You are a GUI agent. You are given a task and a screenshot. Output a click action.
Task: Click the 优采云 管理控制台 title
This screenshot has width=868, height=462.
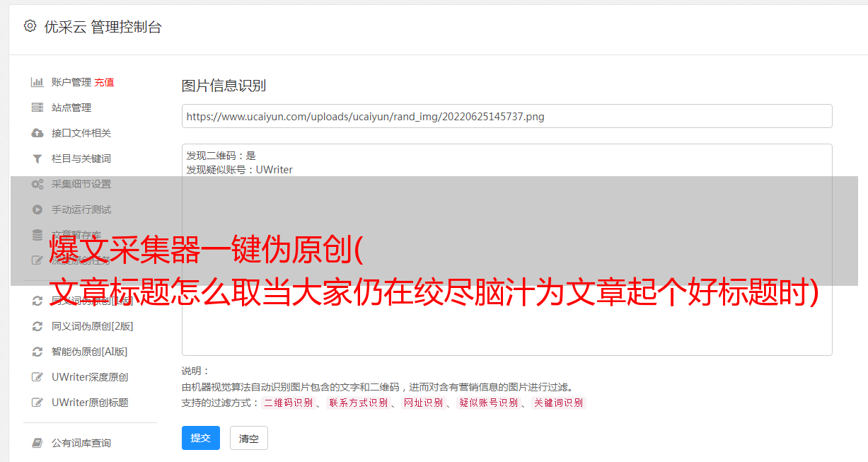pos(103,27)
